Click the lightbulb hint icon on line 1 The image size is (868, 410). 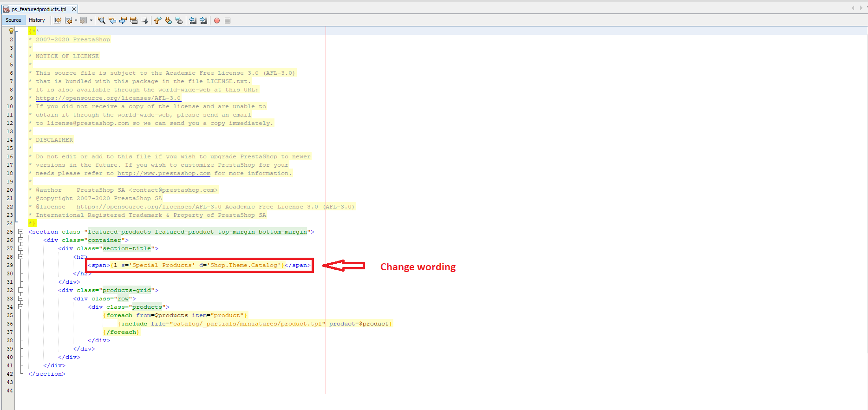11,31
